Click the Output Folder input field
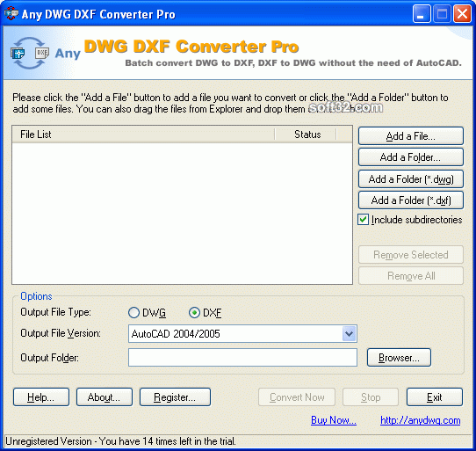This screenshot has width=476, height=451. [x=242, y=358]
